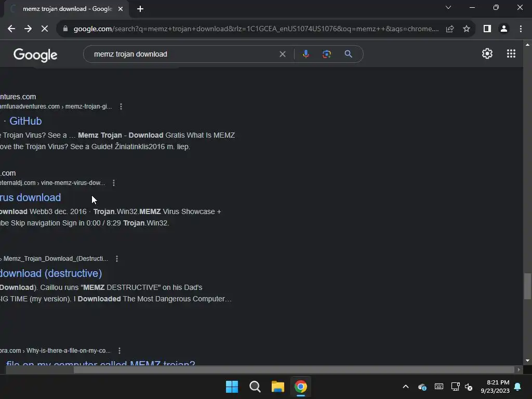Show hidden system tray icons
The height and width of the screenshot is (399, 532).
pos(405,387)
